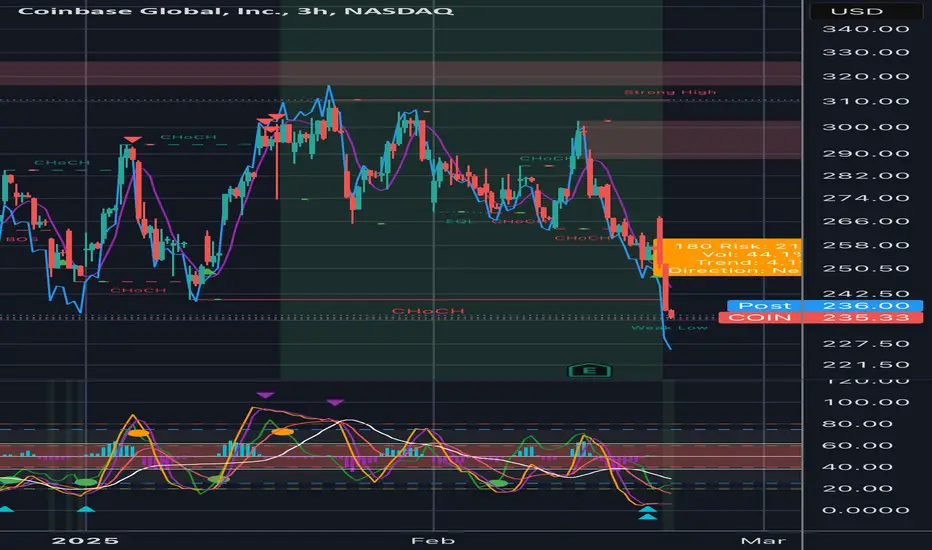Click the red supply zone near 320.00
The width and height of the screenshot is (932, 550).
[x=400, y=73]
